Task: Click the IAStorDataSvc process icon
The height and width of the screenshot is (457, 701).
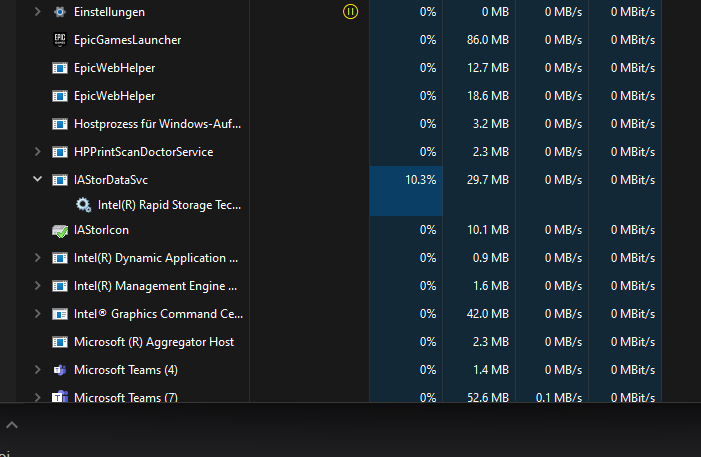Action: coord(60,180)
